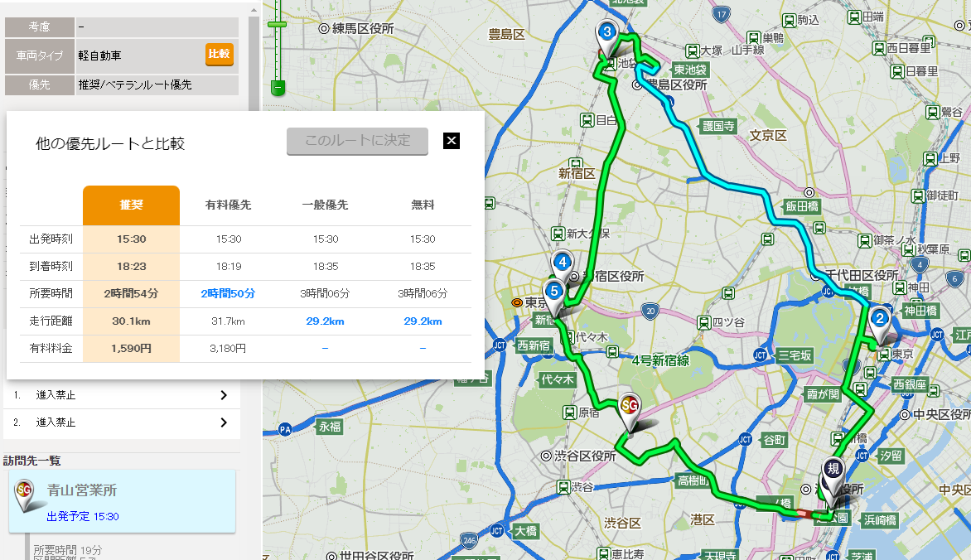
Task: Click the 上野 station icon
Action: pos(930,159)
